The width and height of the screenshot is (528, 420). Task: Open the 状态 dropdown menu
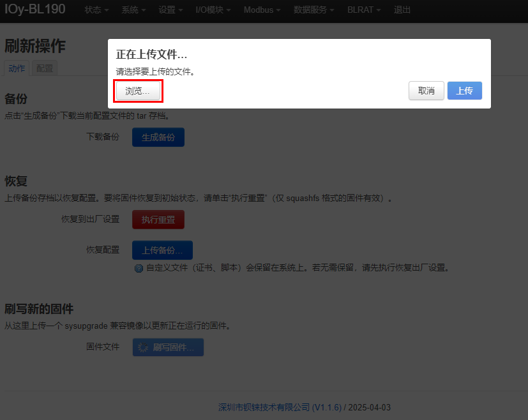[x=96, y=10]
